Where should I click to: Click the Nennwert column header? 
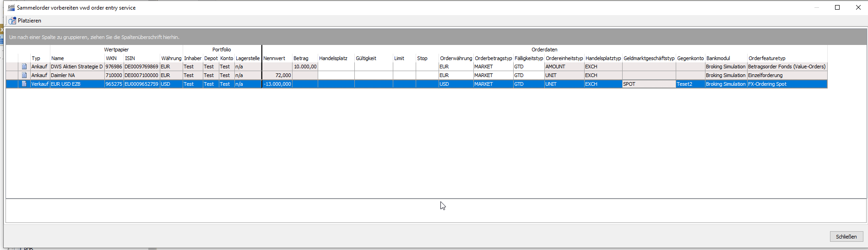(x=274, y=58)
